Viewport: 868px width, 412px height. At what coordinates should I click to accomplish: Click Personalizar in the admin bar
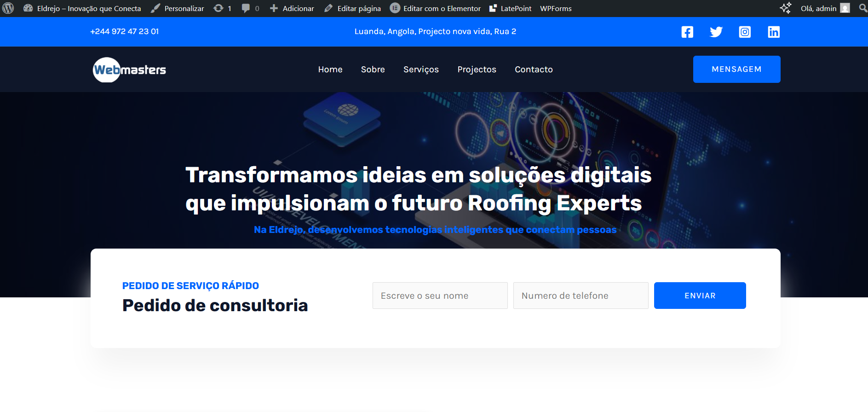coord(178,8)
